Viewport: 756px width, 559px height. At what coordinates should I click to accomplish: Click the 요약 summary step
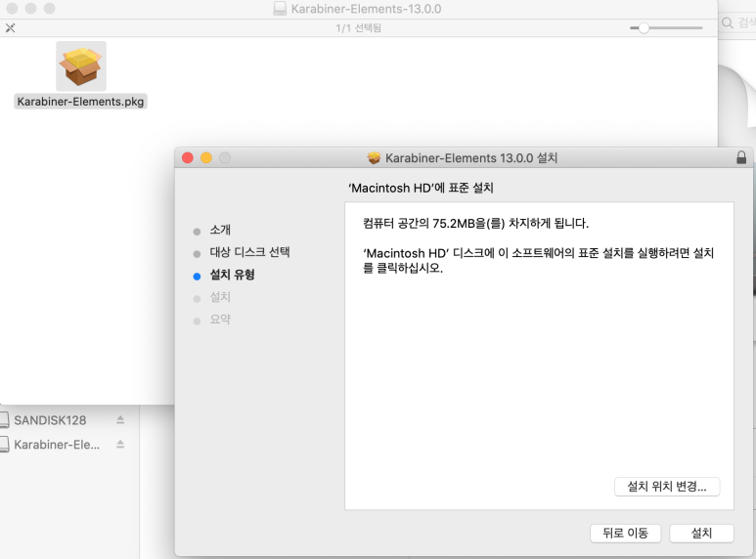click(x=220, y=320)
